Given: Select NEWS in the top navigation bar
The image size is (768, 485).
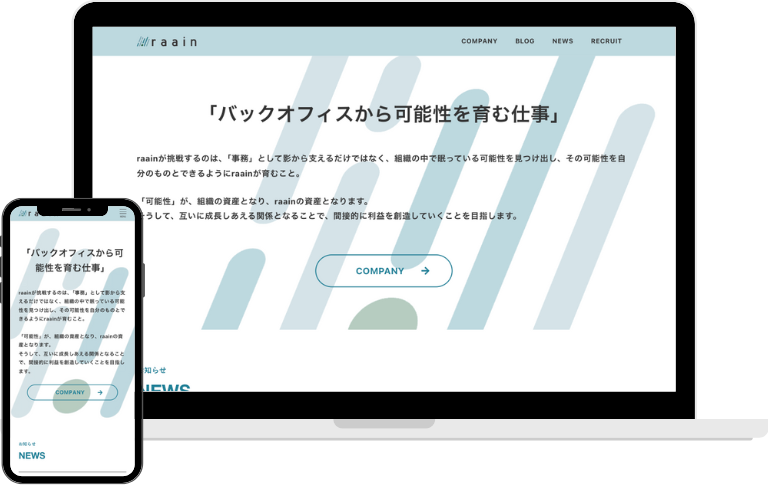Looking at the screenshot, I should 562,42.
